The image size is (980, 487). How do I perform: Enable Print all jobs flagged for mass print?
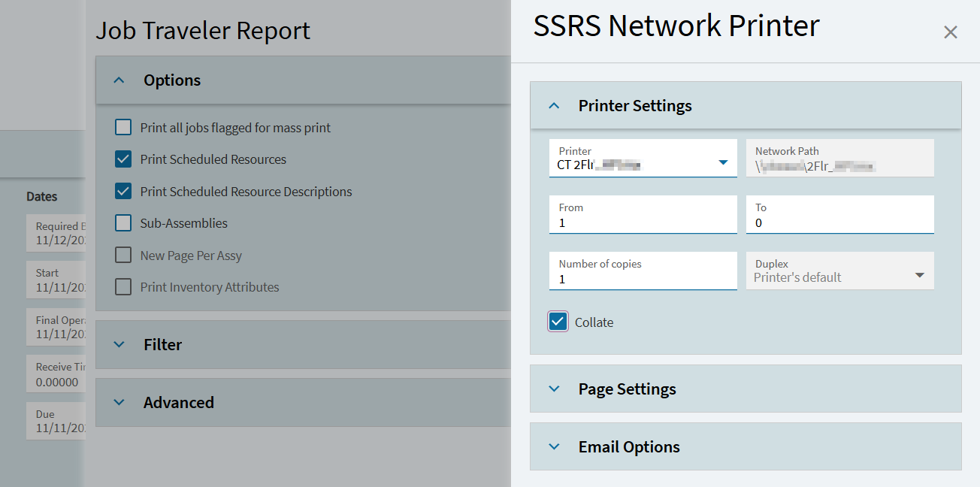(x=122, y=127)
